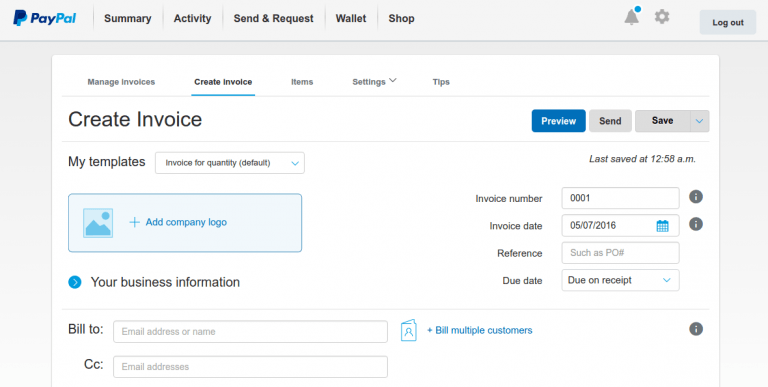Image resolution: width=768 pixels, height=387 pixels.
Task: Click the image placeholder logo icon
Action: (x=98, y=223)
